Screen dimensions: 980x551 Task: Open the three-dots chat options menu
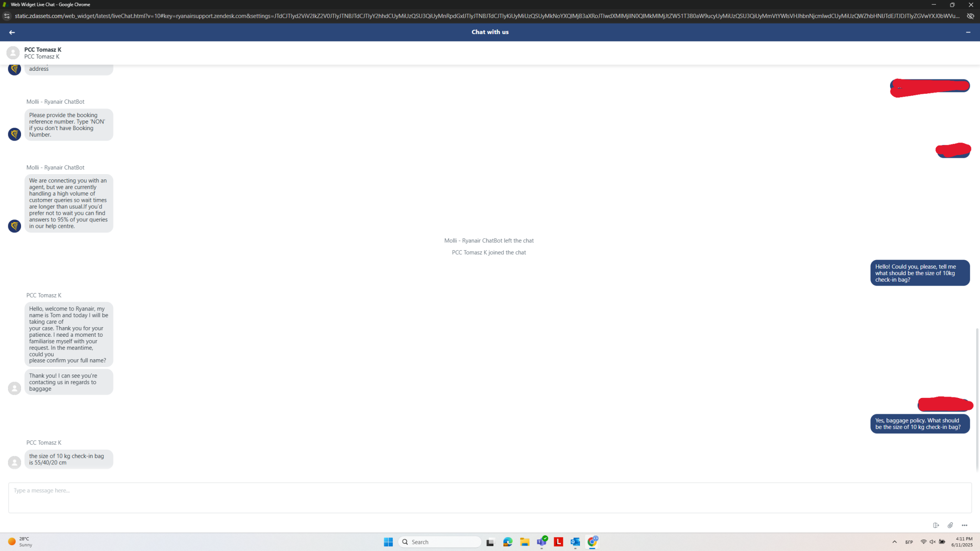964,525
